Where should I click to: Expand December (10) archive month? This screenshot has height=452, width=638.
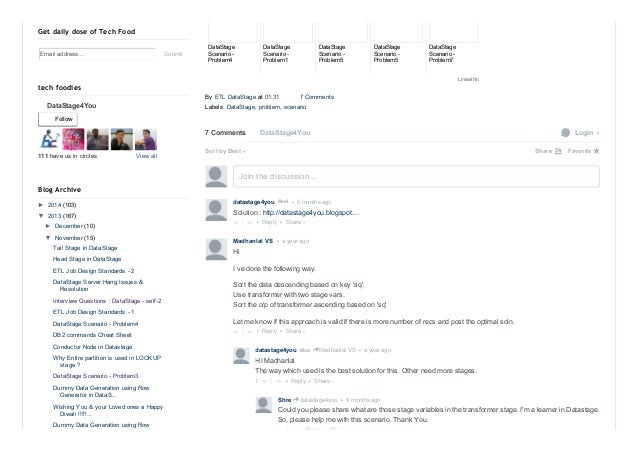[x=48, y=226]
